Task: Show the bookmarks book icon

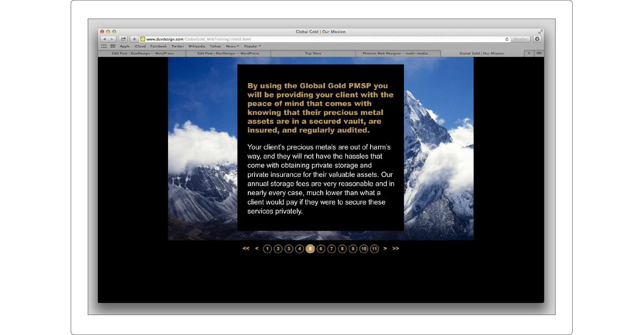Action: pos(104,46)
